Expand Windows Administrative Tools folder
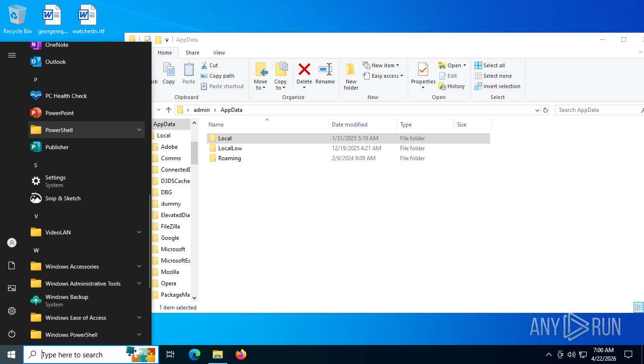Screen dimensions: 644x364 [87, 283]
